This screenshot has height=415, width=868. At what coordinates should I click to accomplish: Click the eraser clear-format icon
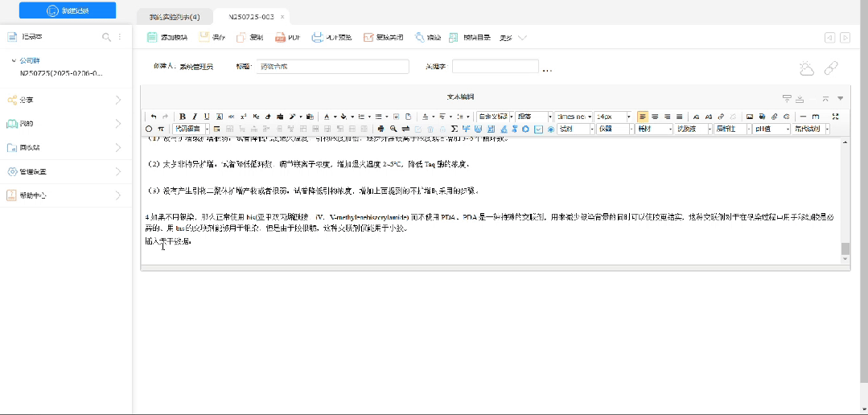pos(268,117)
